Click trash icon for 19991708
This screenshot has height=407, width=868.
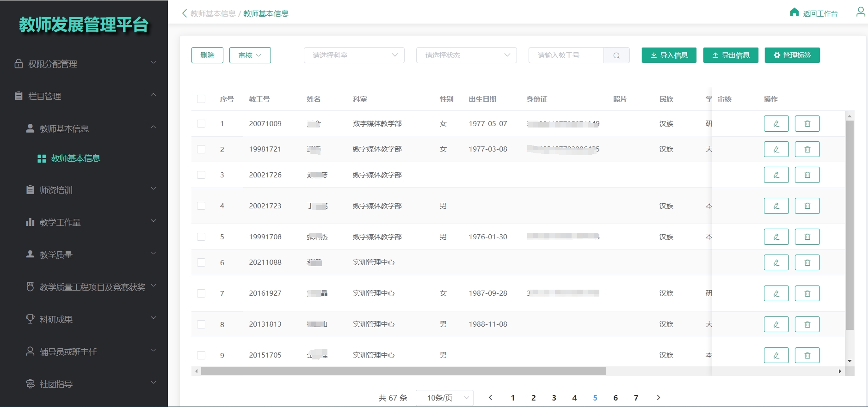(807, 237)
